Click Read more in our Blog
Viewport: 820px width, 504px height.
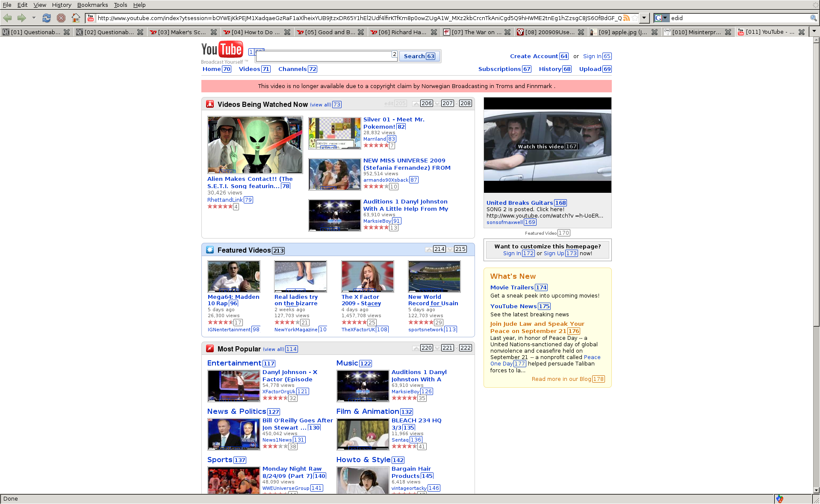point(561,379)
